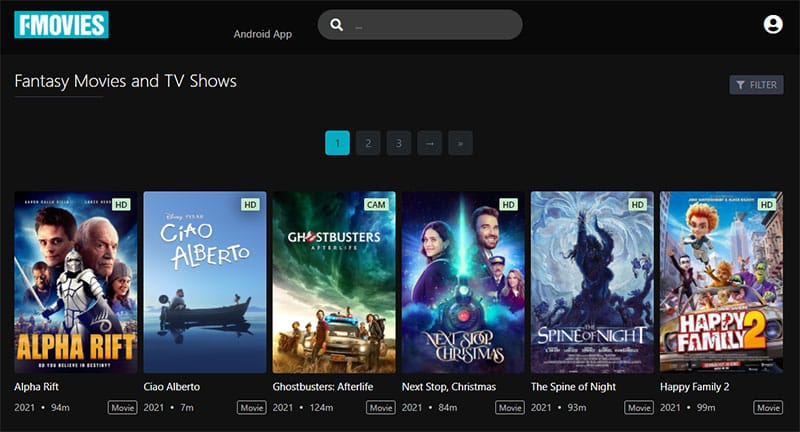Click the next page arrow button

point(430,143)
